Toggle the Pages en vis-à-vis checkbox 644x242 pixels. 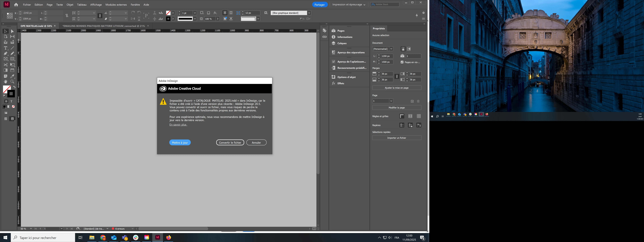pos(402,62)
